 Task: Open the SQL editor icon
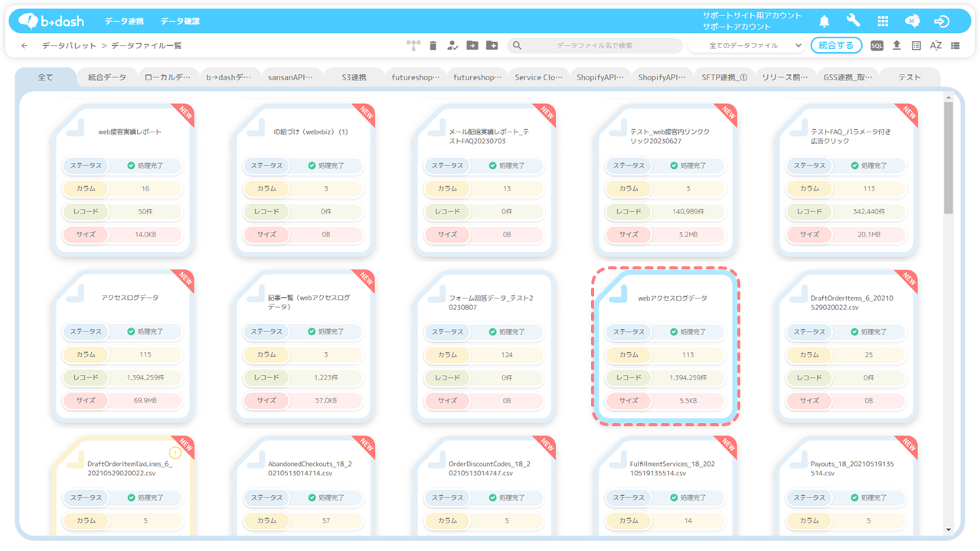[877, 46]
